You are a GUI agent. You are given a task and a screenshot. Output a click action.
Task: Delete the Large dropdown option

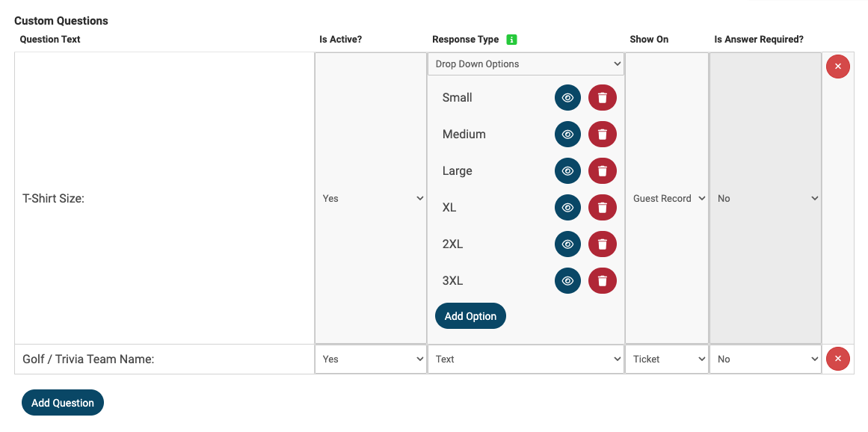tap(602, 171)
